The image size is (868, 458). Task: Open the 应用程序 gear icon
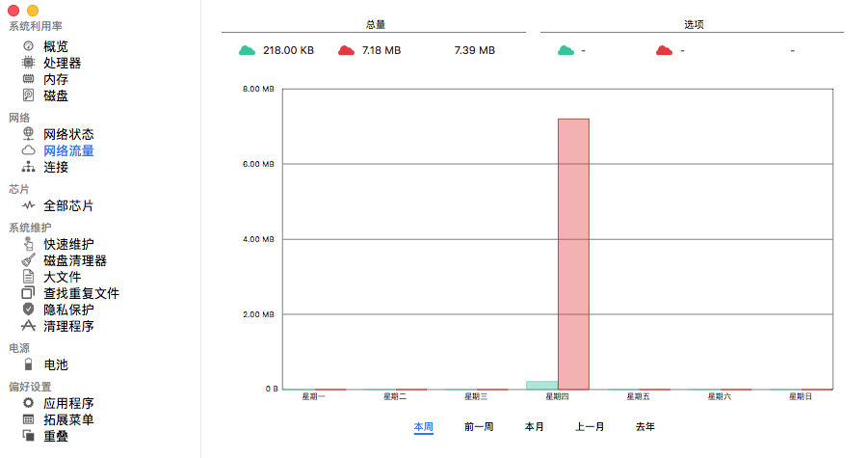(x=28, y=403)
